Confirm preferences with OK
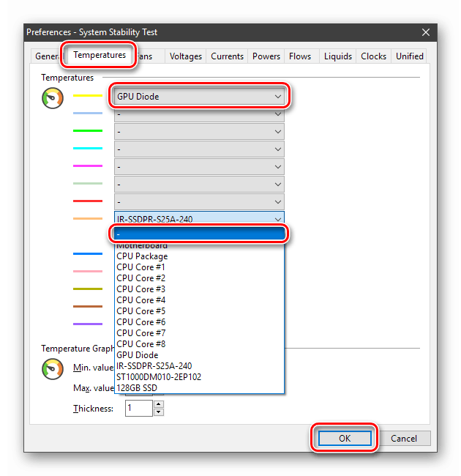 pyautogui.click(x=345, y=438)
